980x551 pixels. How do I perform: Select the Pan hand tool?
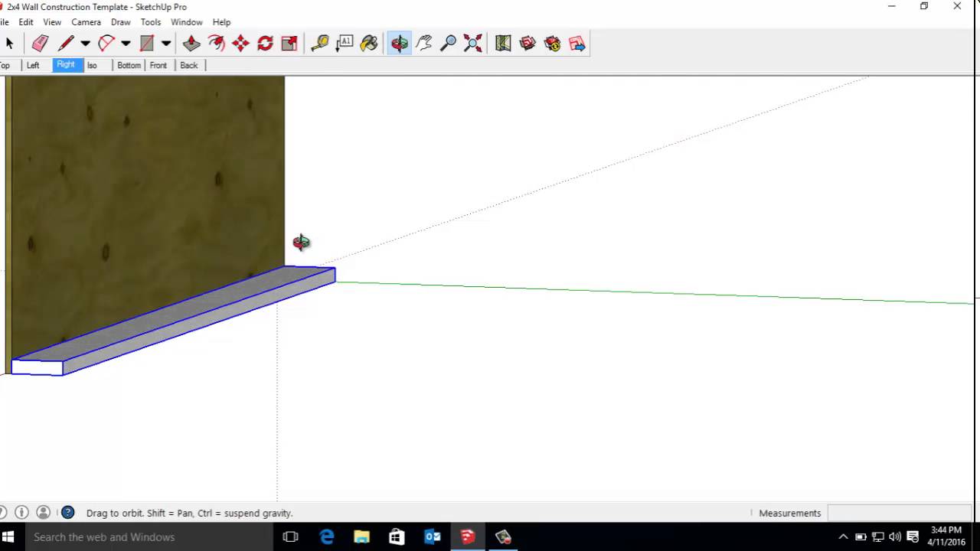tap(424, 44)
